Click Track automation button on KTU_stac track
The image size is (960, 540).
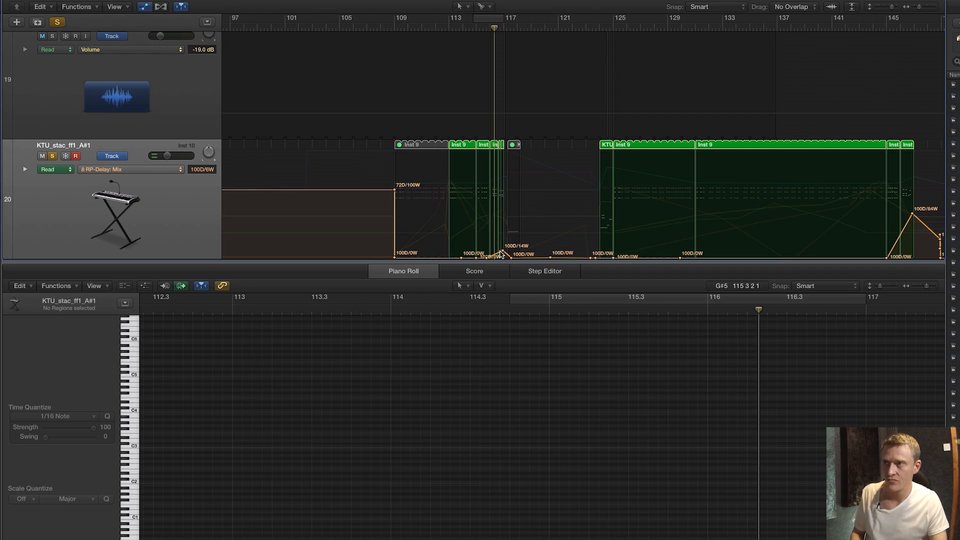tap(111, 156)
